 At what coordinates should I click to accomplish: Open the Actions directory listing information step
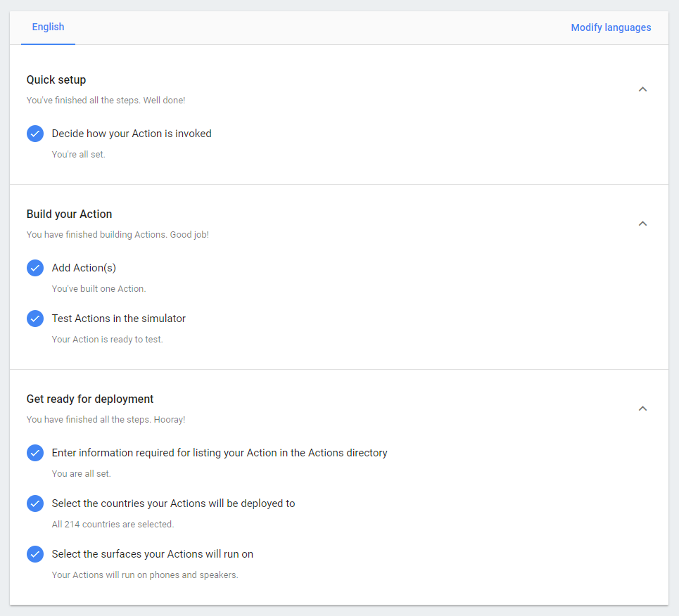coord(220,453)
